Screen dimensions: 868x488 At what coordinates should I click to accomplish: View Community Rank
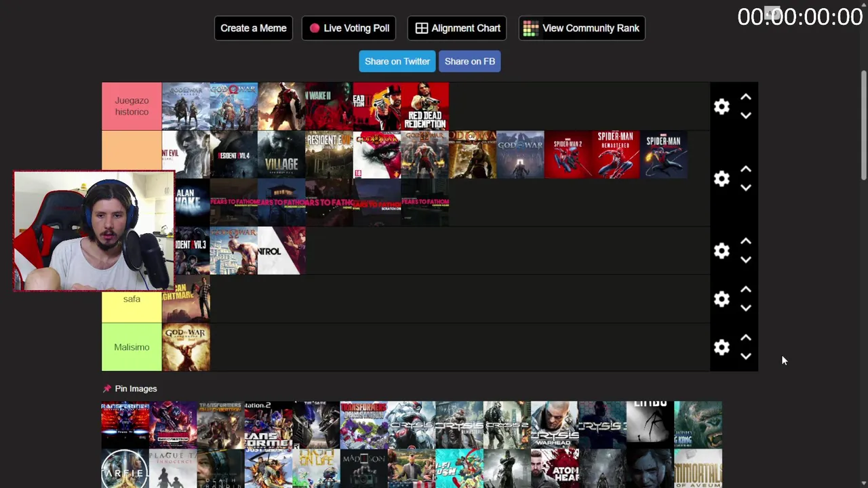click(x=582, y=28)
